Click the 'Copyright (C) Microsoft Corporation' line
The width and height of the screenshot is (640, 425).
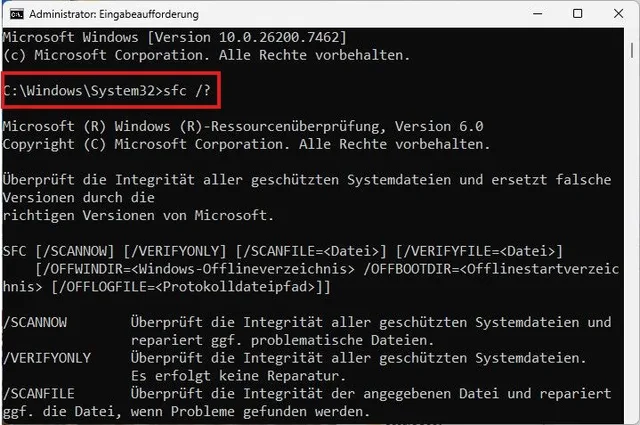pos(246,144)
